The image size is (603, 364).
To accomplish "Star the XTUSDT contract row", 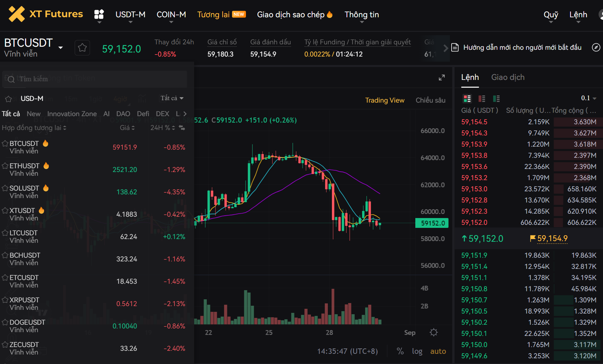I will (x=5, y=210).
